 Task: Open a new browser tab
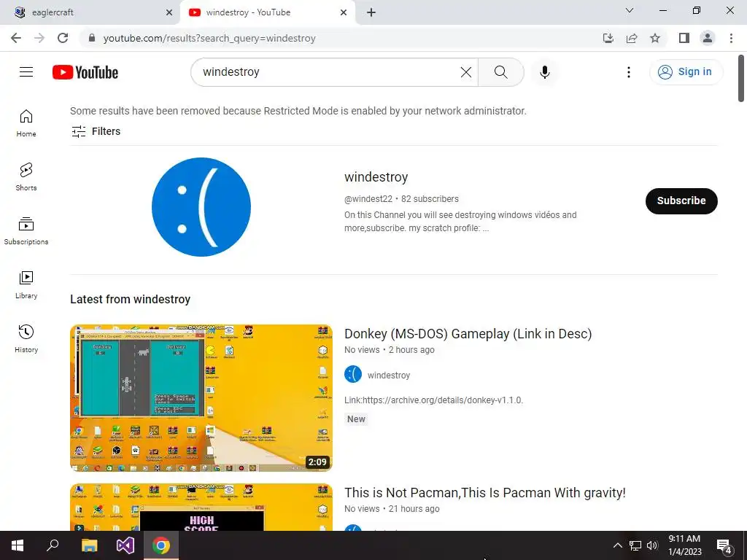(371, 12)
